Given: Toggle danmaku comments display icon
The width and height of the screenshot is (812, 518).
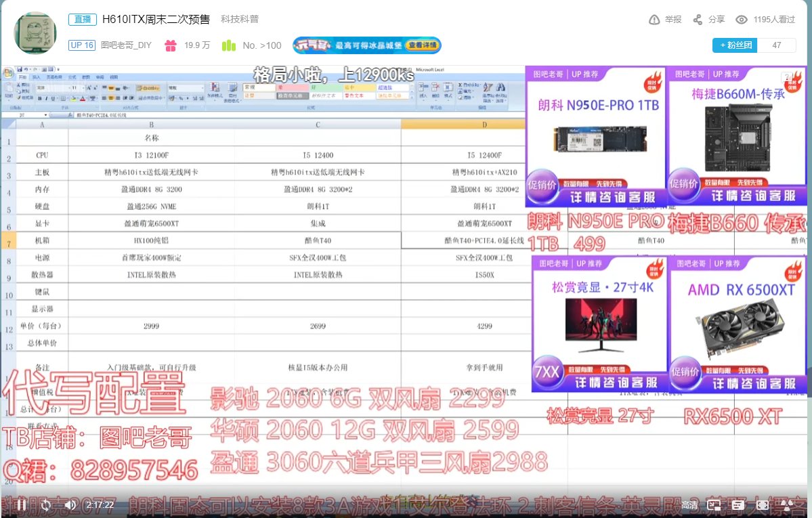Looking at the screenshot, I should (738, 505).
